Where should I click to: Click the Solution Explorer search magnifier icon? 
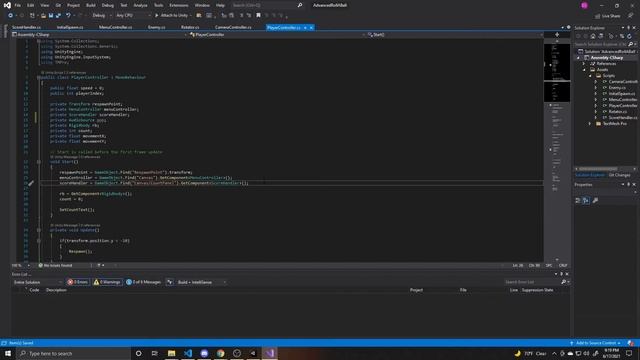pos(631,44)
